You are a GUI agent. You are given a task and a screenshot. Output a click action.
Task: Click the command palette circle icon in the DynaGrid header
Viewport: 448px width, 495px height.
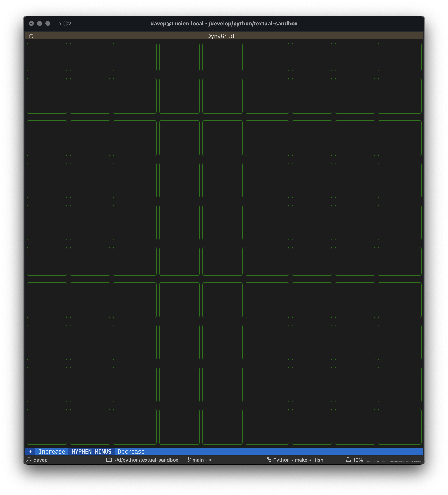31,36
